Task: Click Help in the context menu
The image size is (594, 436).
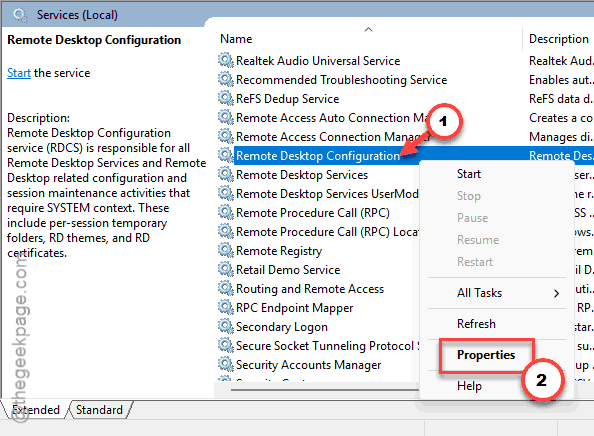Action: point(469,386)
